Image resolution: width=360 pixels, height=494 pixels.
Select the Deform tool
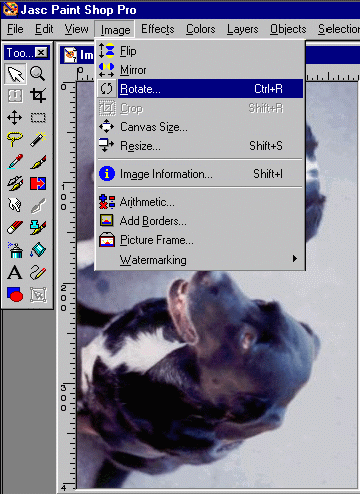[x=15, y=96]
